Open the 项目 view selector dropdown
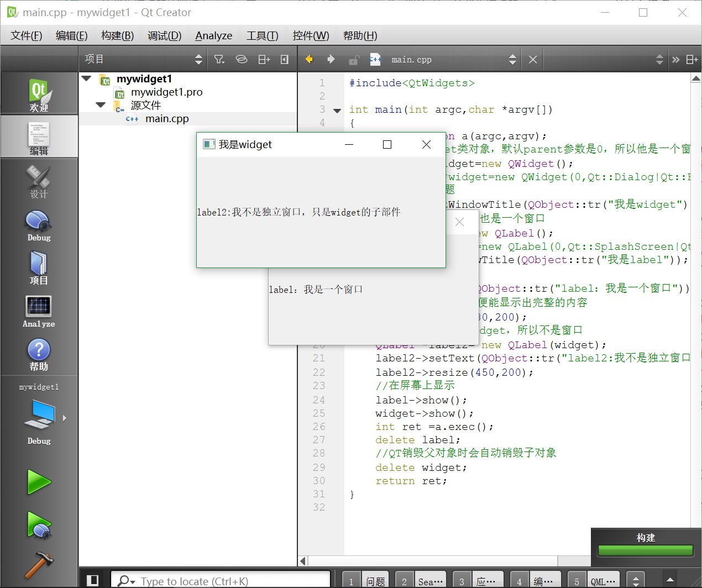 tap(144, 59)
